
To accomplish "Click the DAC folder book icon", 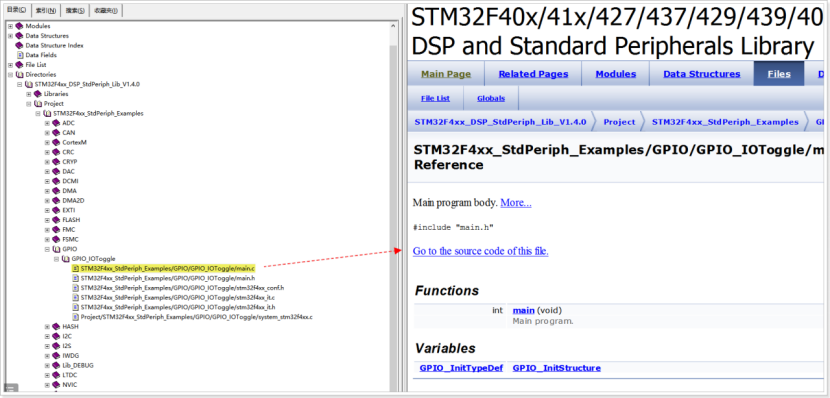I will (56, 171).
